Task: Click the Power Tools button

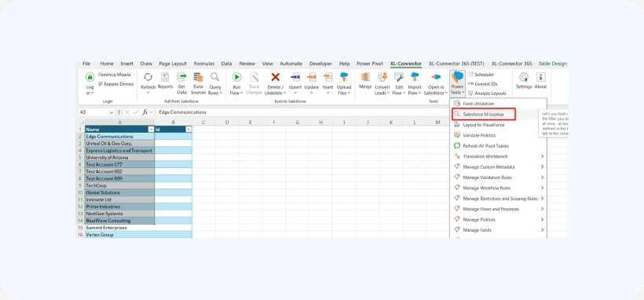Action: [457, 83]
